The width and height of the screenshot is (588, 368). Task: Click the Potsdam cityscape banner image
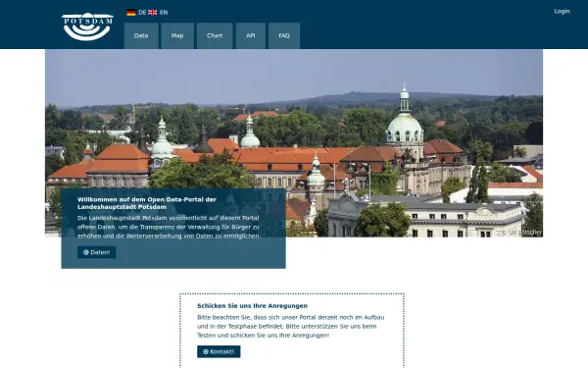point(294,143)
